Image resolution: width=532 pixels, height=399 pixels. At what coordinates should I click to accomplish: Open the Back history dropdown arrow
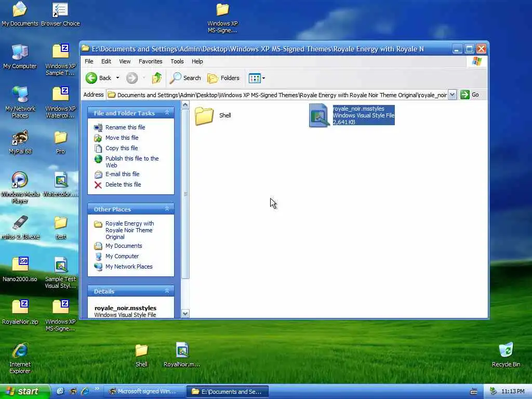point(118,78)
